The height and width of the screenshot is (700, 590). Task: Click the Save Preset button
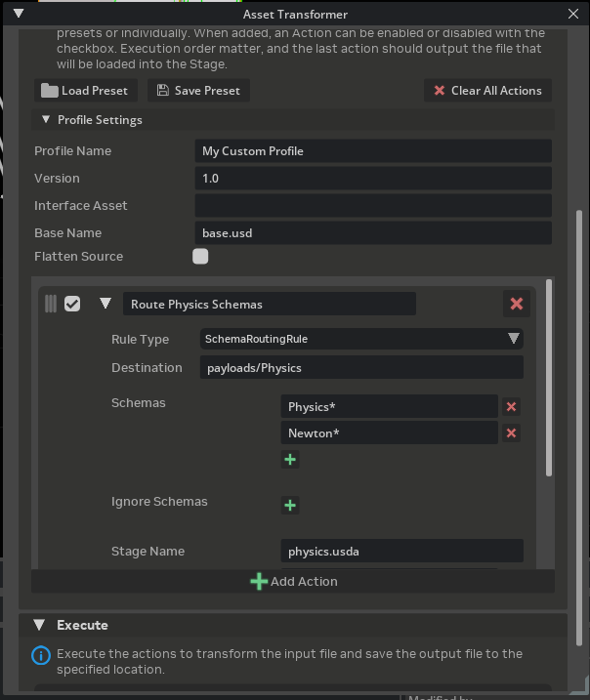click(199, 91)
